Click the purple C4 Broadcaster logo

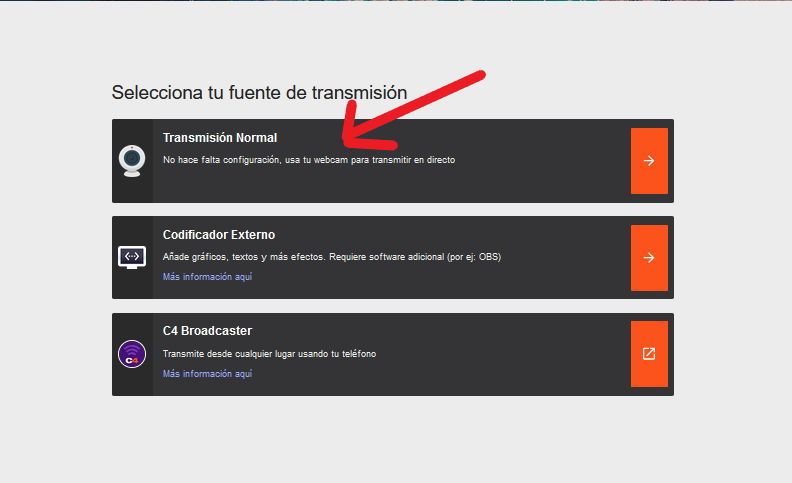132,354
